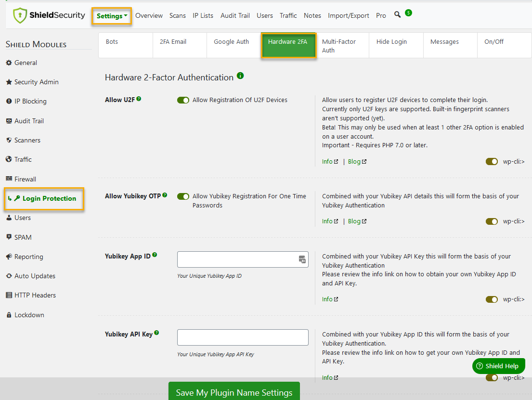Click the ShieldSecurity shield logo

[x=20, y=15]
